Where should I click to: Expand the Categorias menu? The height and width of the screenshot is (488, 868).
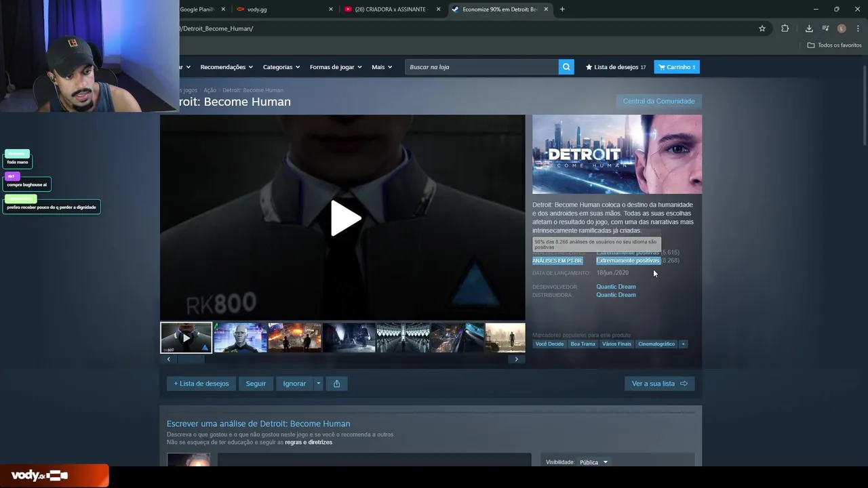click(x=281, y=67)
